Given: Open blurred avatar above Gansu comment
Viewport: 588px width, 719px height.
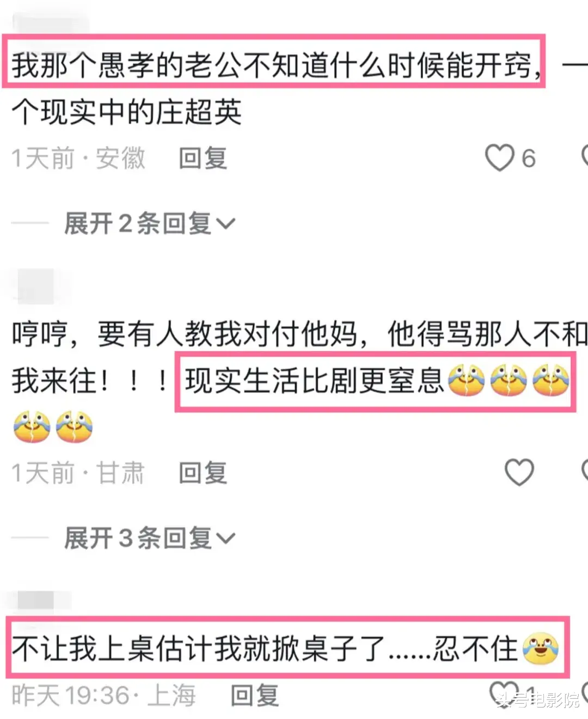Looking at the screenshot, I should click(x=36, y=286).
